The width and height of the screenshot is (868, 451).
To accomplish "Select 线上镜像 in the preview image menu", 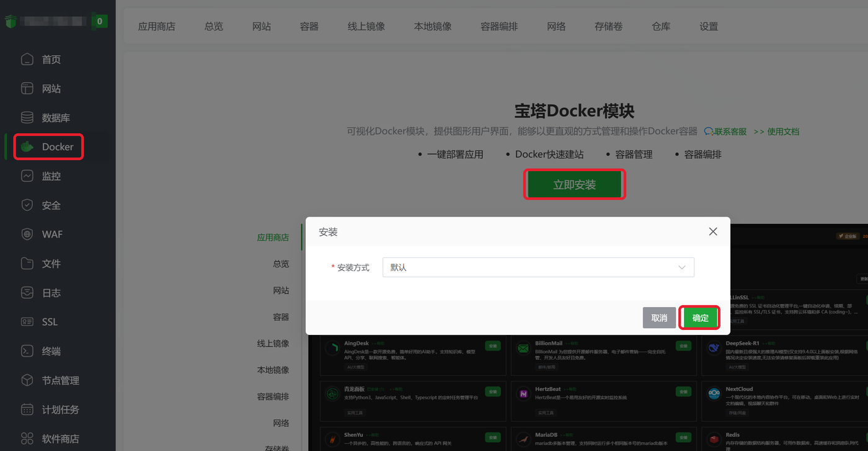I will (x=273, y=344).
